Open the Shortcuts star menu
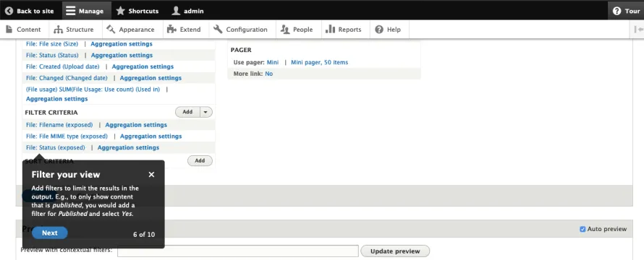 [137, 11]
